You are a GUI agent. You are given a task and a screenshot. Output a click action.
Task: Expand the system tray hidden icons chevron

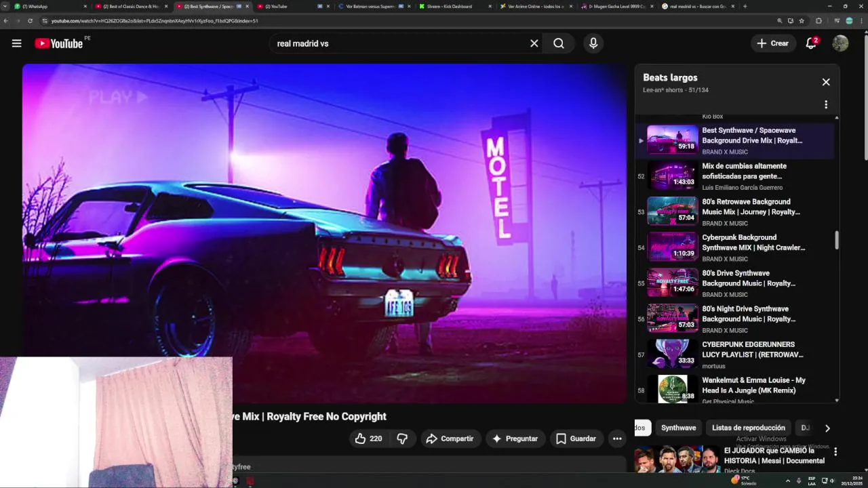coord(787,481)
